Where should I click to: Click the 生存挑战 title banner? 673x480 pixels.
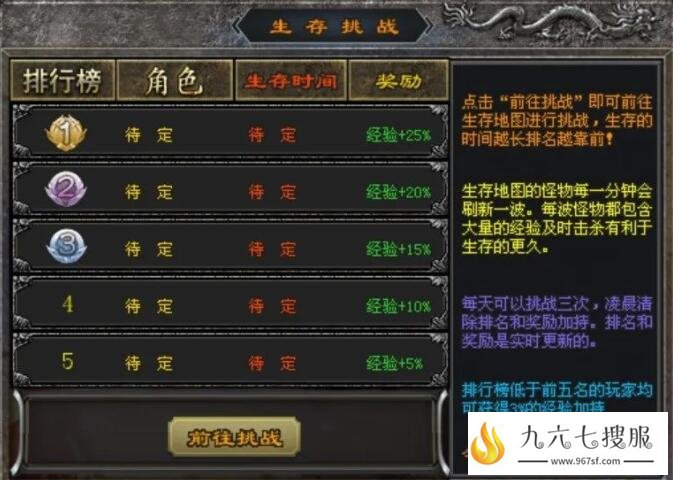[333, 26]
